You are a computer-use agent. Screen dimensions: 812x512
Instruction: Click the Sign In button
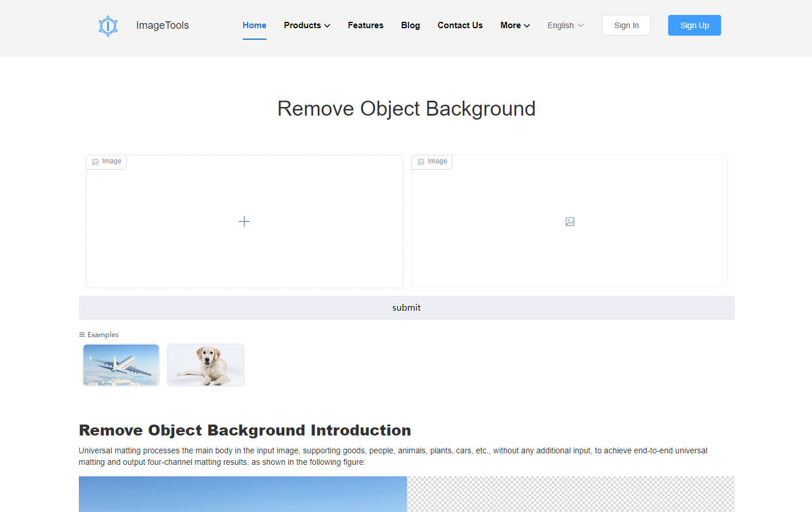click(x=626, y=25)
